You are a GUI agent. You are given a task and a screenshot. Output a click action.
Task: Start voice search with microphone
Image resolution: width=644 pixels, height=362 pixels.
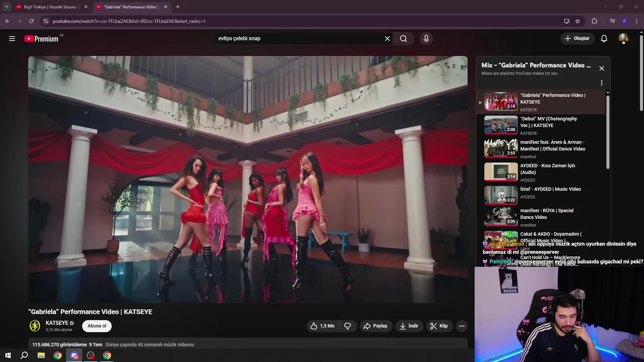click(426, 38)
